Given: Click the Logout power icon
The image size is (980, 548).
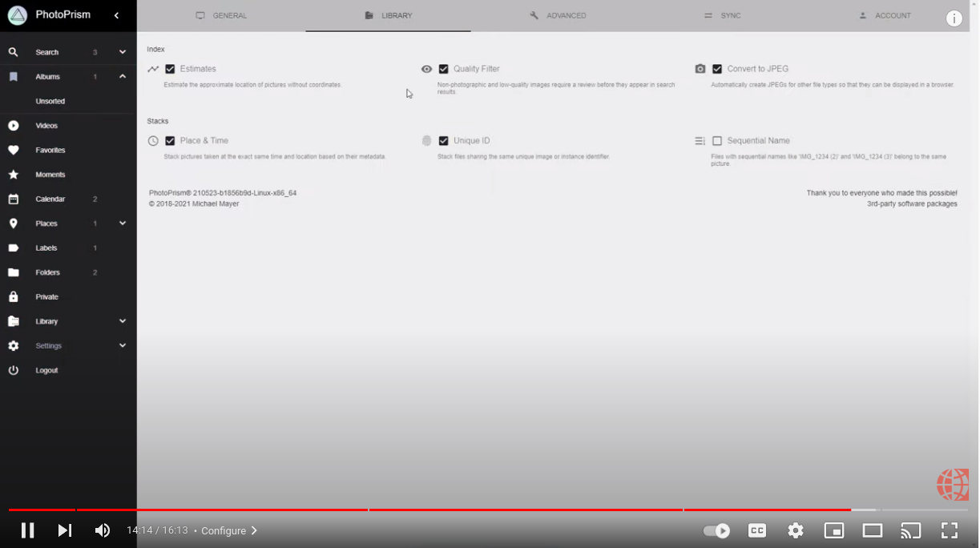Looking at the screenshot, I should 13,370.
